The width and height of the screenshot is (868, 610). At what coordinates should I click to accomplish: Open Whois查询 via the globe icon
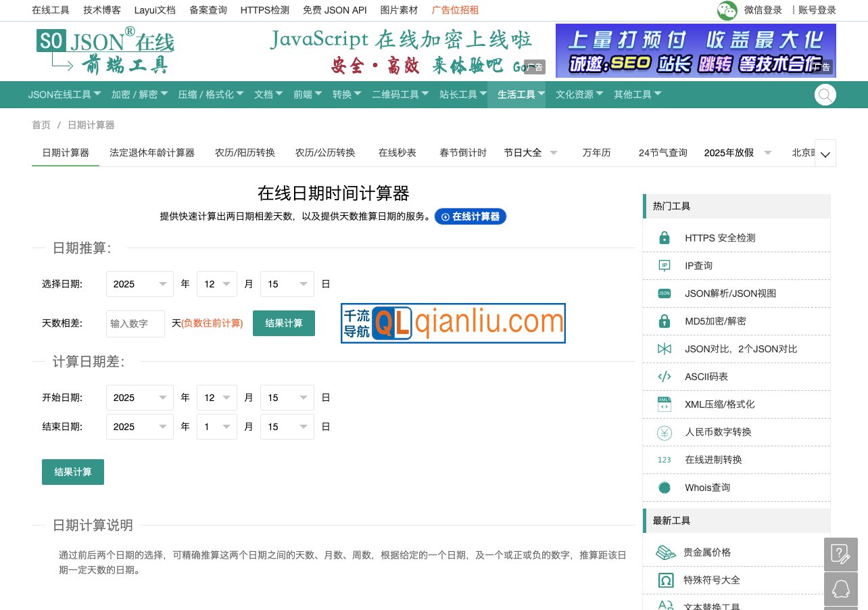tap(664, 487)
